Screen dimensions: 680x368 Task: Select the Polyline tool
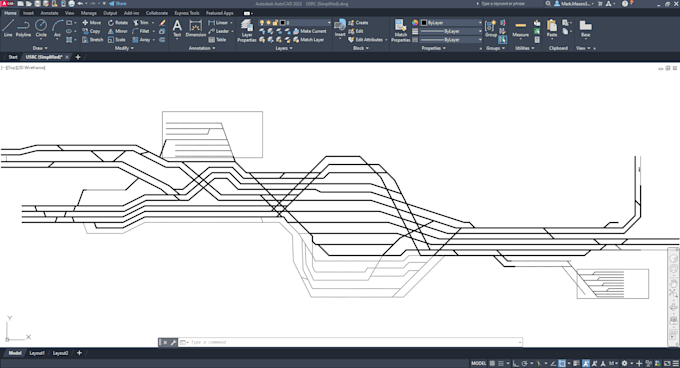coord(23,28)
